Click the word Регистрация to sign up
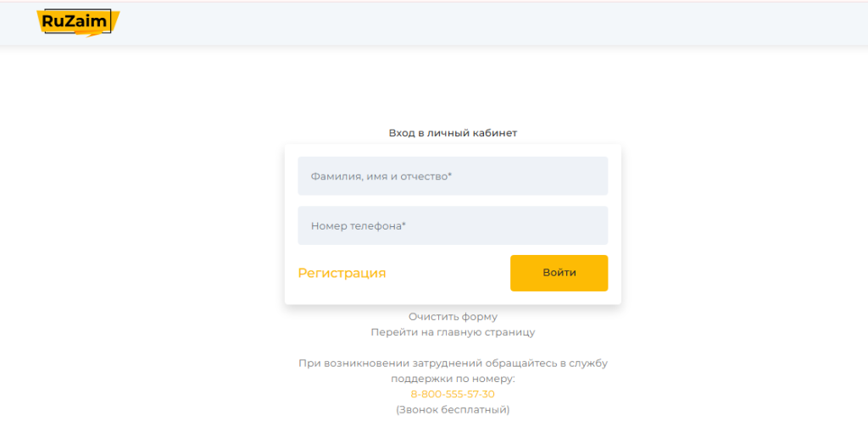Screen dimensions: 868x427 point(342,274)
